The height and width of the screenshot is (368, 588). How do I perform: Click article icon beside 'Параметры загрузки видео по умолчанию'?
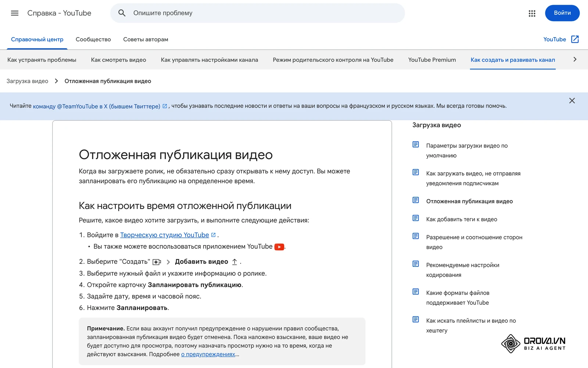coord(416,145)
